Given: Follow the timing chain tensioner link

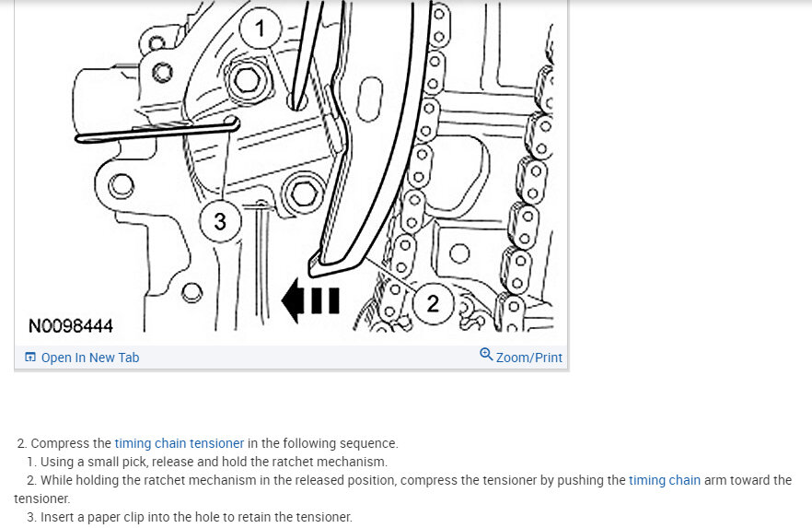Looking at the screenshot, I should [x=180, y=443].
